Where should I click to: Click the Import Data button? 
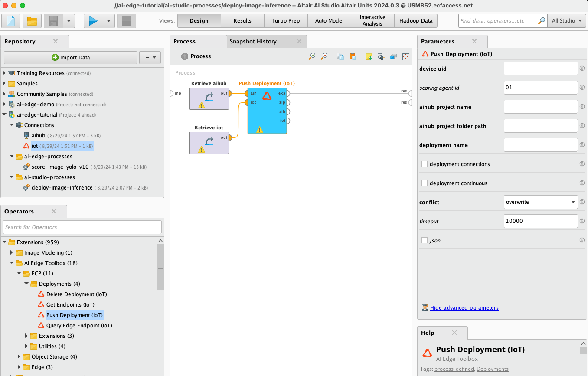click(x=70, y=57)
